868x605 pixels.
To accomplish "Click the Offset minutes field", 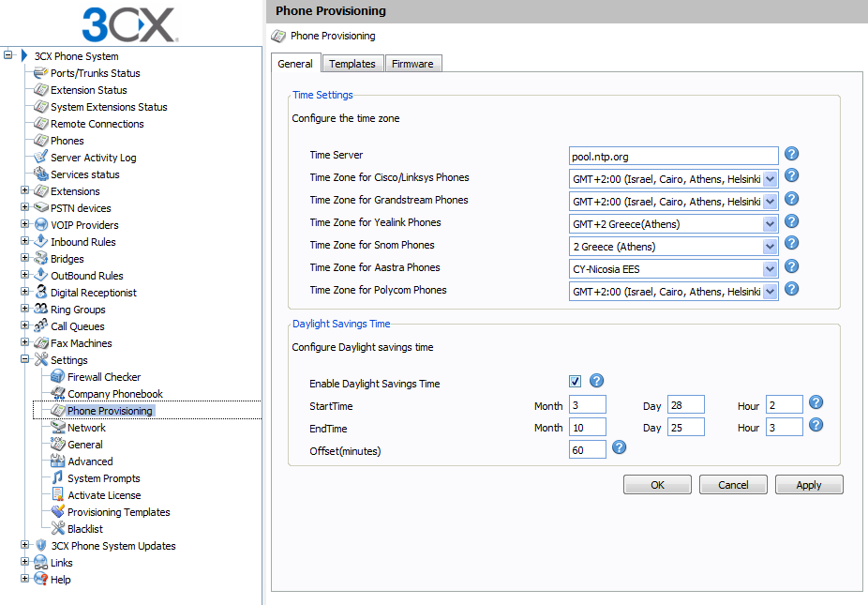I will [588, 450].
